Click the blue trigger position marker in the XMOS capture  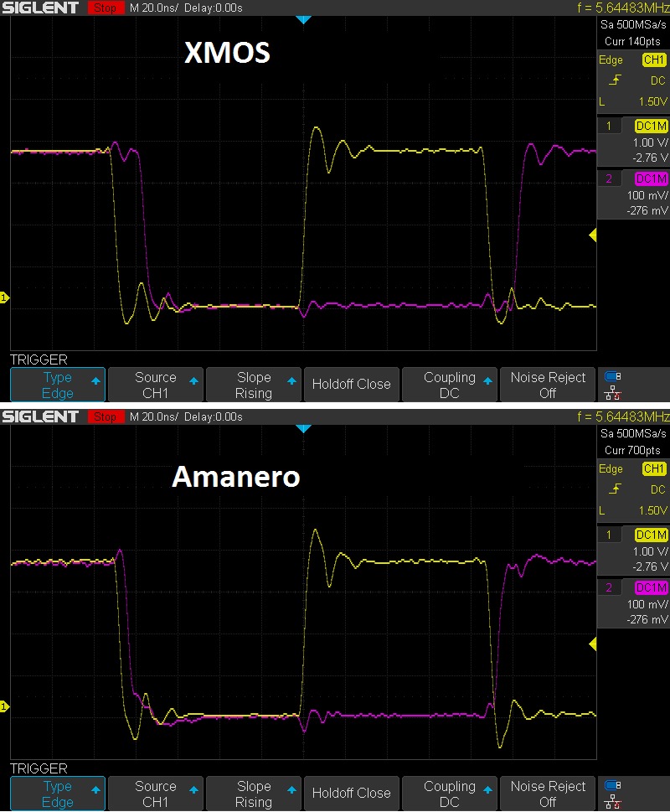[303, 19]
